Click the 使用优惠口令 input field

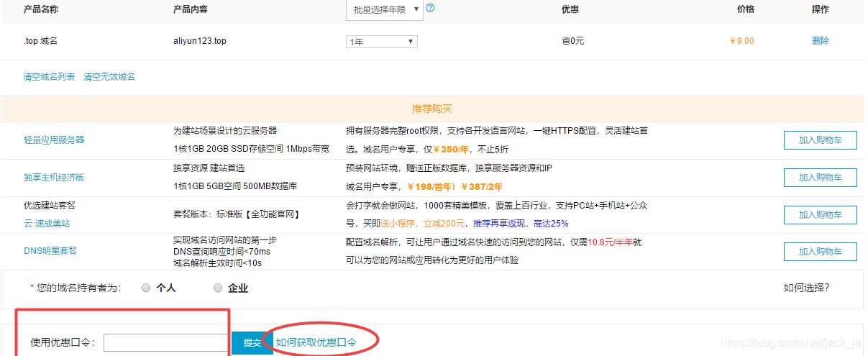pos(165,342)
